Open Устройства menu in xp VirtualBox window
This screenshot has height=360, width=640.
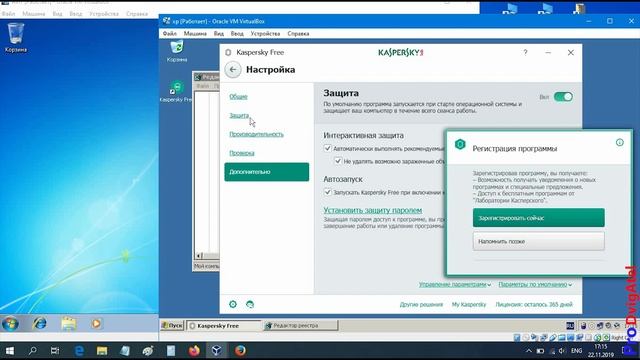click(265, 33)
